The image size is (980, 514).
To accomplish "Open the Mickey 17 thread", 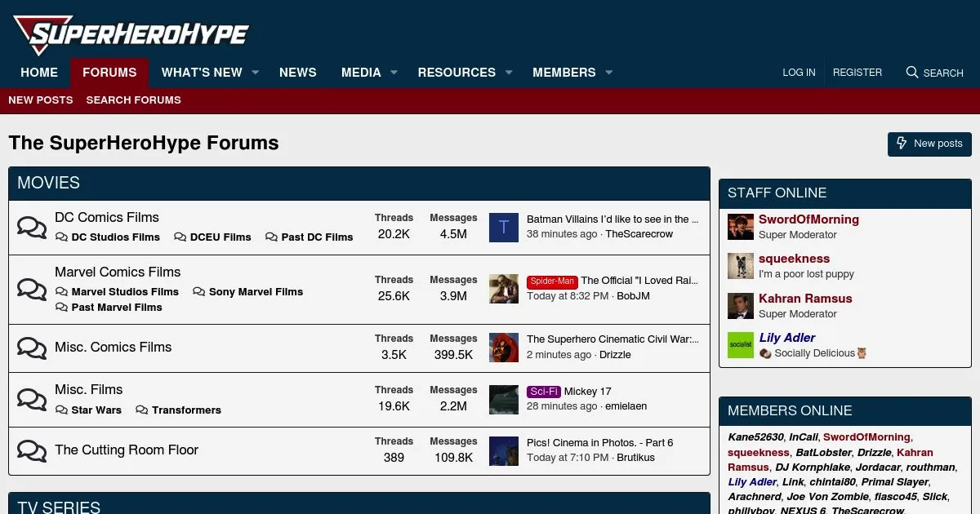I will coord(588,392).
